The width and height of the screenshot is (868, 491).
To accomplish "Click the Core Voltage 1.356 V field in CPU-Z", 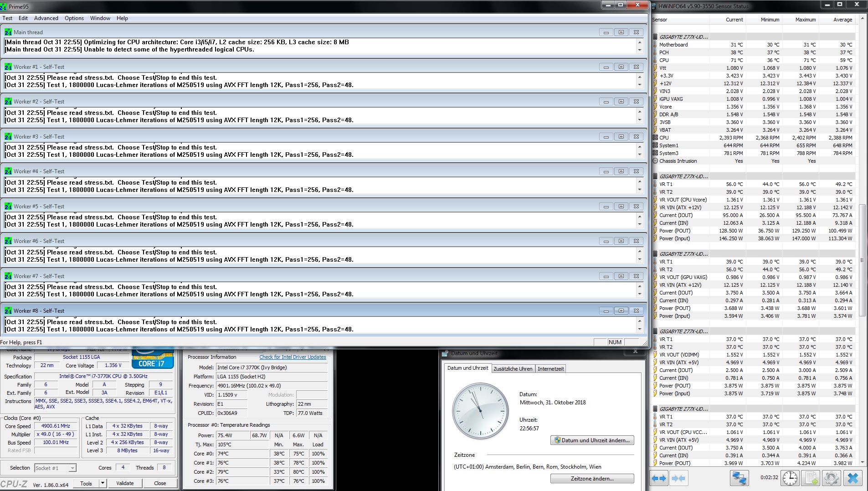I will pyautogui.click(x=113, y=366).
